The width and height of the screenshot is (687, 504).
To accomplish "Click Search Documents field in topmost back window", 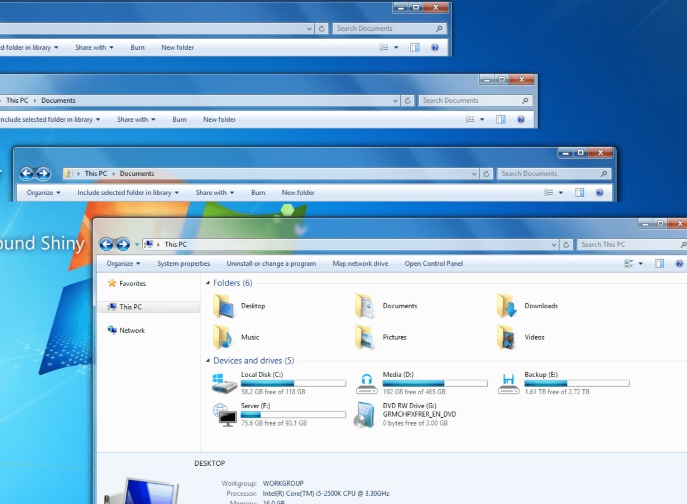I will click(x=390, y=28).
